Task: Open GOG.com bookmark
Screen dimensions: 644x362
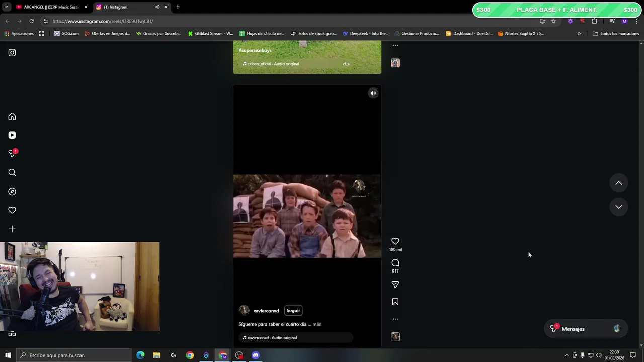Action: tap(66, 34)
